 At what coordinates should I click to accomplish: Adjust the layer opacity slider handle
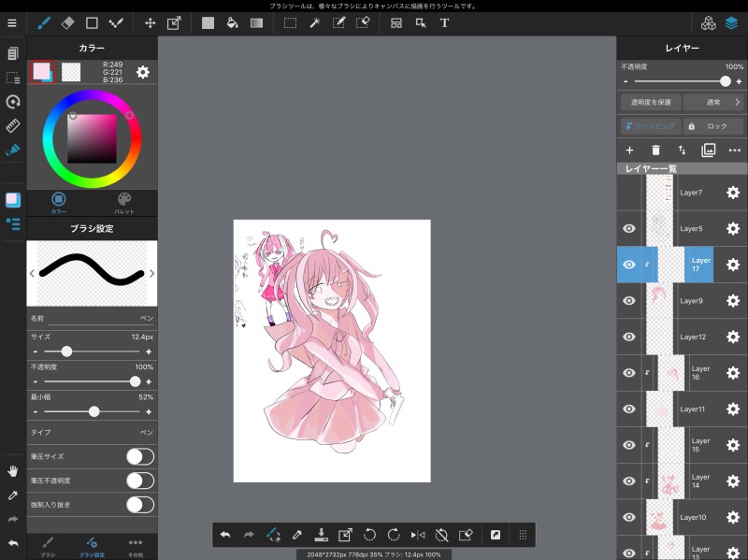[x=726, y=81]
